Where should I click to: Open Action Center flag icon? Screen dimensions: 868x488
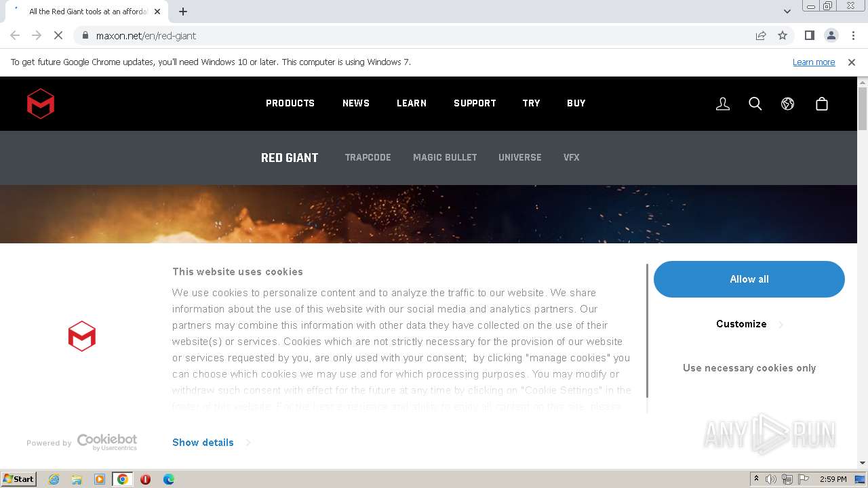[804, 479]
